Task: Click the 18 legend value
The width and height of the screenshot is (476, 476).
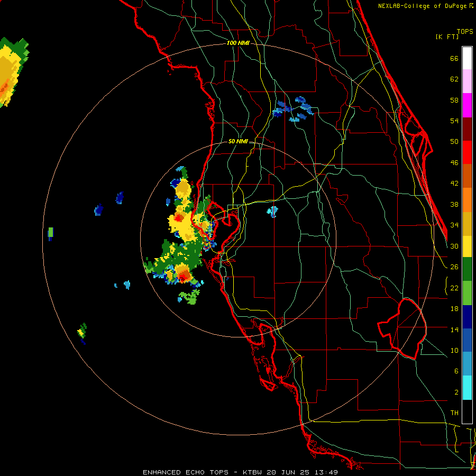Action: click(x=454, y=309)
